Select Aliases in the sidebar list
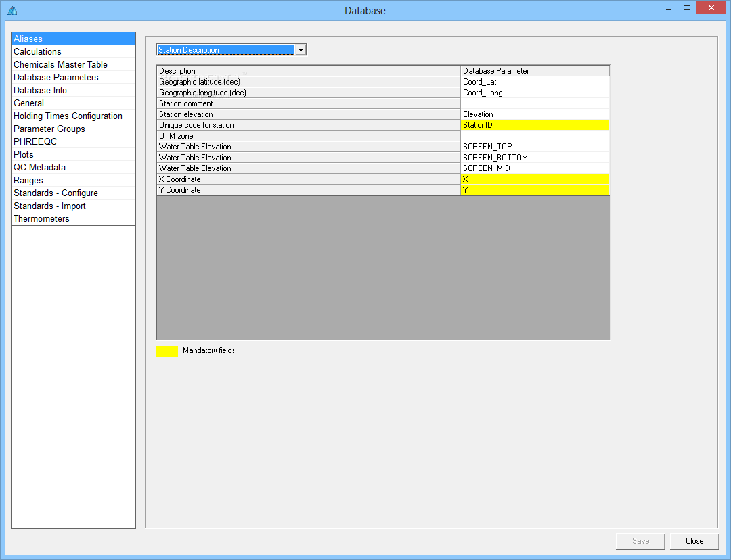731x560 pixels. click(x=73, y=39)
